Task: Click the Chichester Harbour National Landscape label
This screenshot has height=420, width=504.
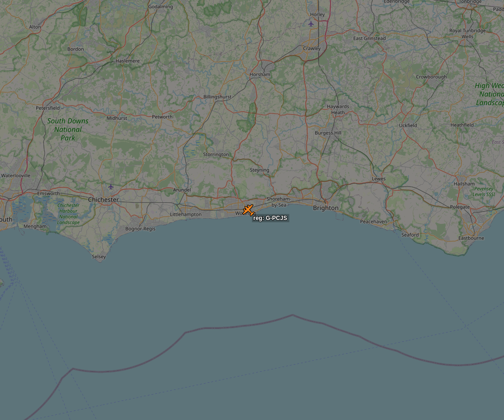Action: tap(68, 214)
